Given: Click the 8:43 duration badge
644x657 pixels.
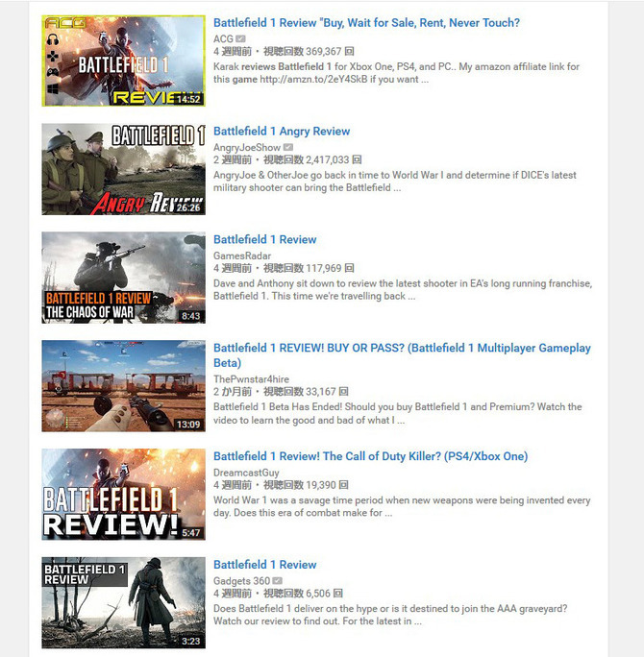Looking at the screenshot, I should pyautogui.click(x=190, y=316).
